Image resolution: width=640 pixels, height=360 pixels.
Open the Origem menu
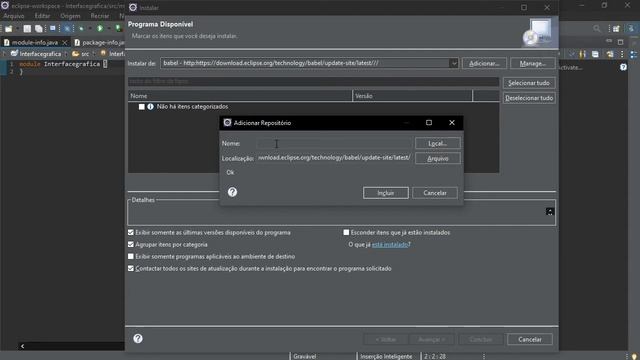click(70, 16)
